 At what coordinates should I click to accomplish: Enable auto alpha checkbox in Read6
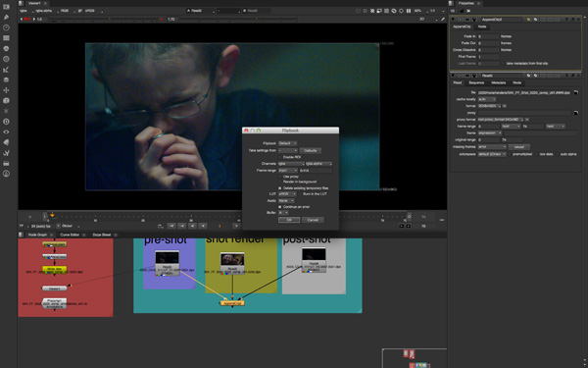[558, 154]
